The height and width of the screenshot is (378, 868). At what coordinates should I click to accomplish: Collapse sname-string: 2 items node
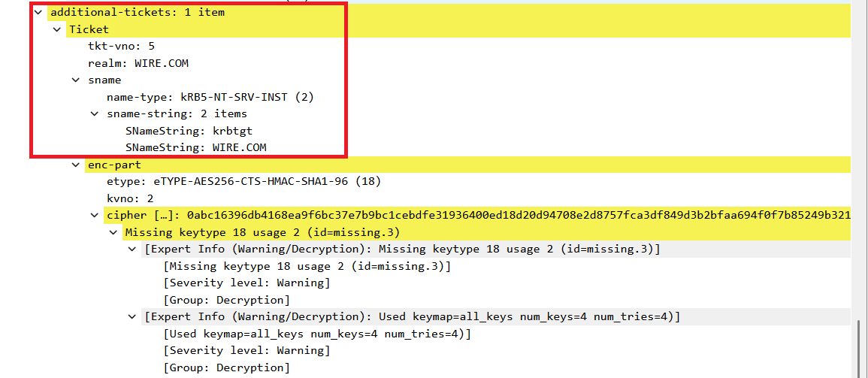click(x=94, y=113)
